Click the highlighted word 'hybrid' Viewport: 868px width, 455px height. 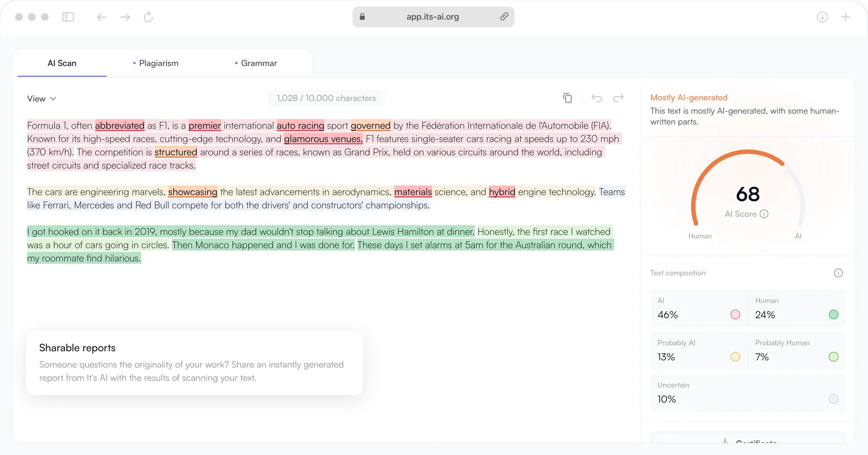pos(502,192)
